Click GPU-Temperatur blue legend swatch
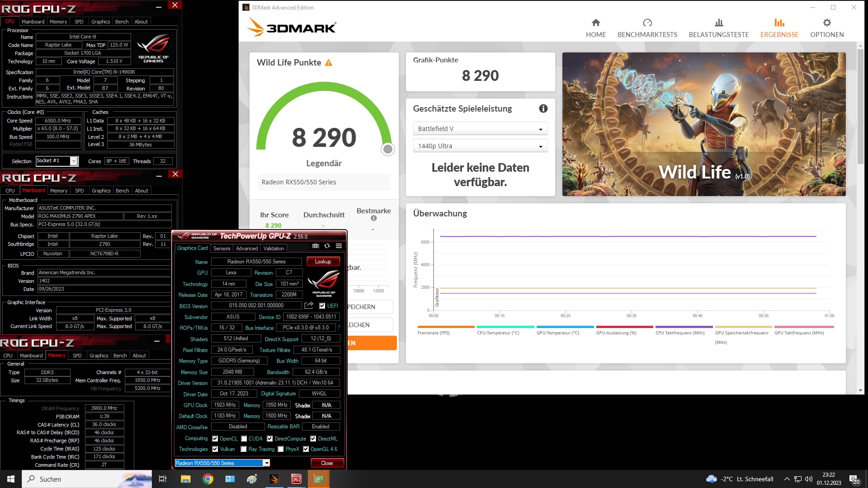 coord(565,327)
